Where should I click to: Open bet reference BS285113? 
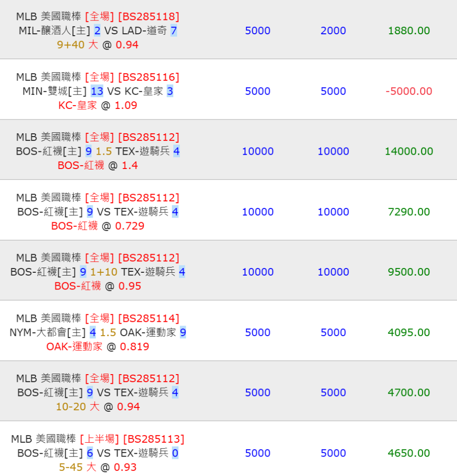coord(153,439)
